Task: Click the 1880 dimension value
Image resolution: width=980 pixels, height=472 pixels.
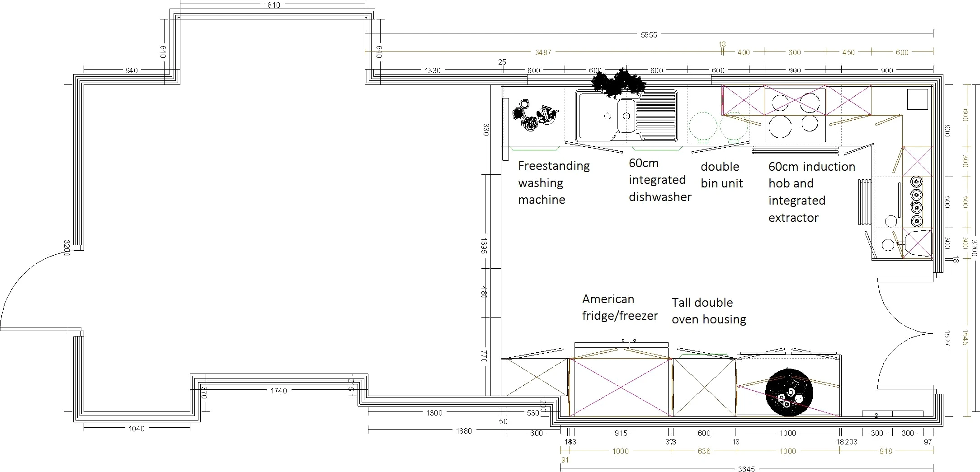Action: pos(464,431)
